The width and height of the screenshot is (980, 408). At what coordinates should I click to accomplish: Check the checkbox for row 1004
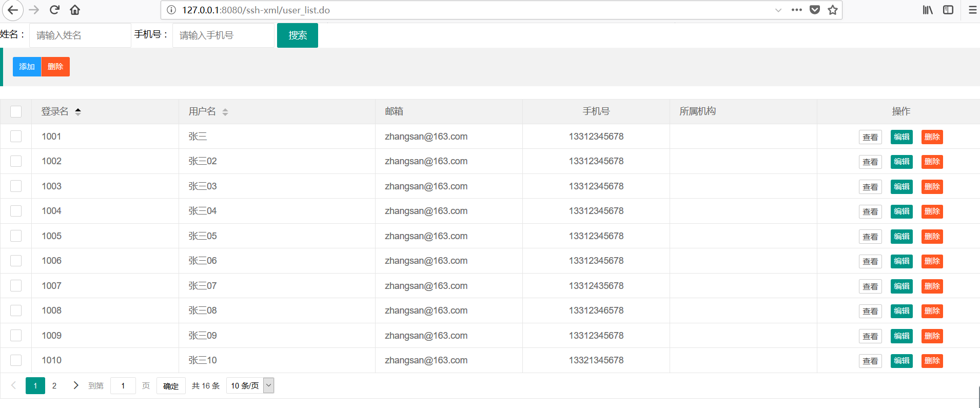point(16,211)
